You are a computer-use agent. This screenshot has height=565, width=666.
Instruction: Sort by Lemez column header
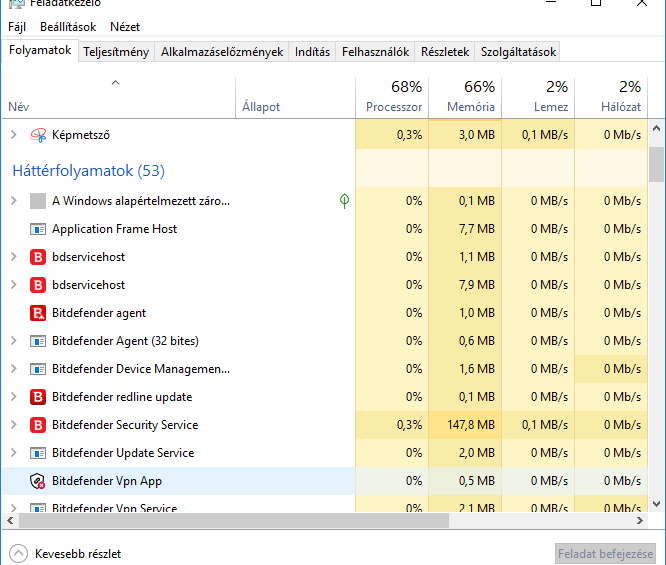(538, 98)
